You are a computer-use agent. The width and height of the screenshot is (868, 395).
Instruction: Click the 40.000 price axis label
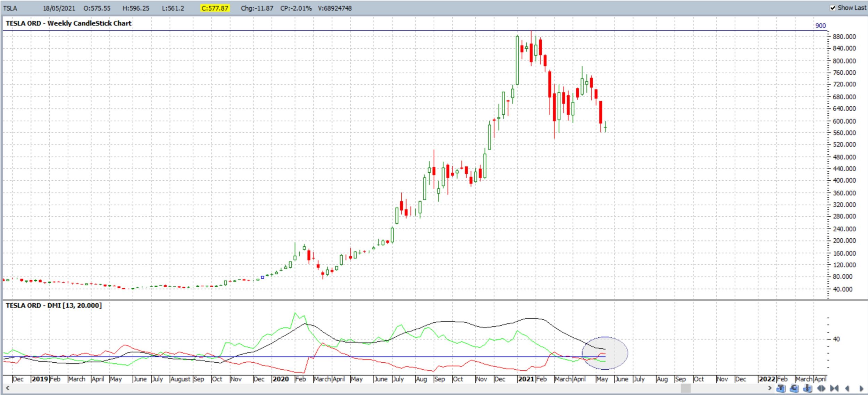pyautogui.click(x=842, y=289)
